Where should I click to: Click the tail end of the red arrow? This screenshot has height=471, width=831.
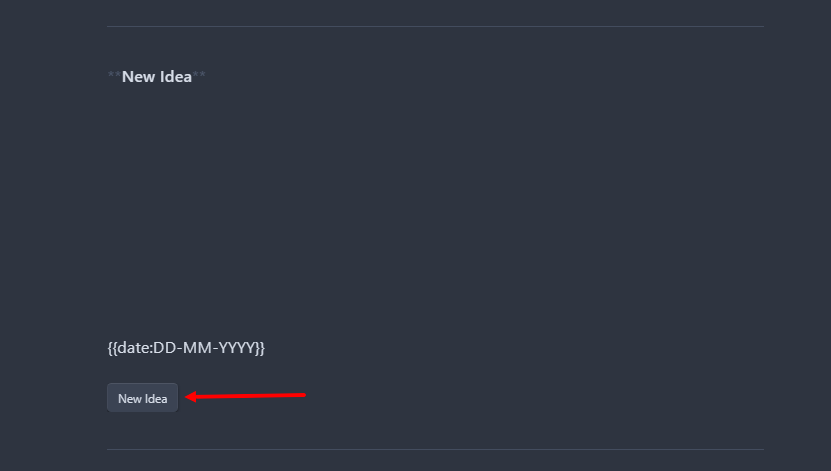pos(301,395)
